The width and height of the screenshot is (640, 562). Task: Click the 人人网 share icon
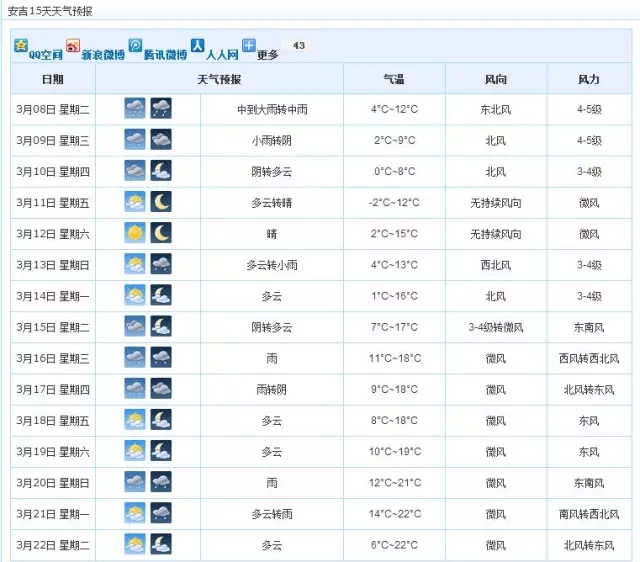click(x=198, y=45)
